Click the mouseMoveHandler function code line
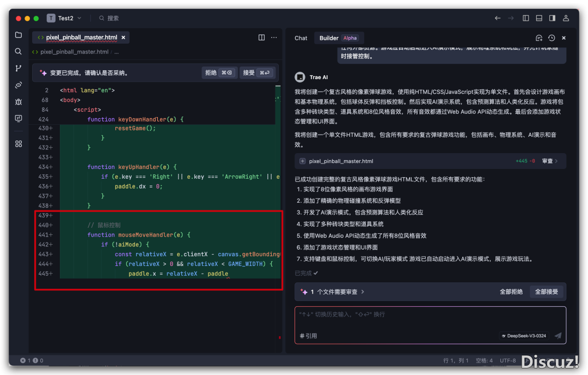This screenshot has width=588, height=375. click(x=139, y=235)
